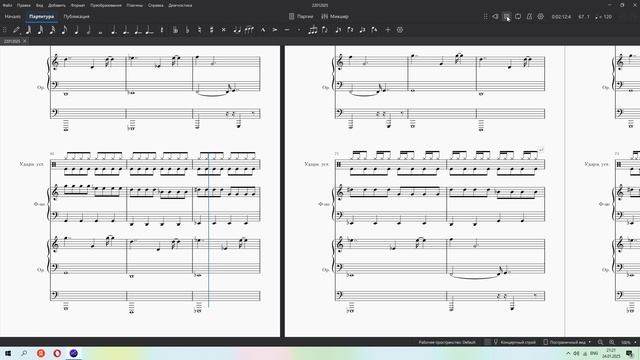Open Добавить menu

[57, 5]
